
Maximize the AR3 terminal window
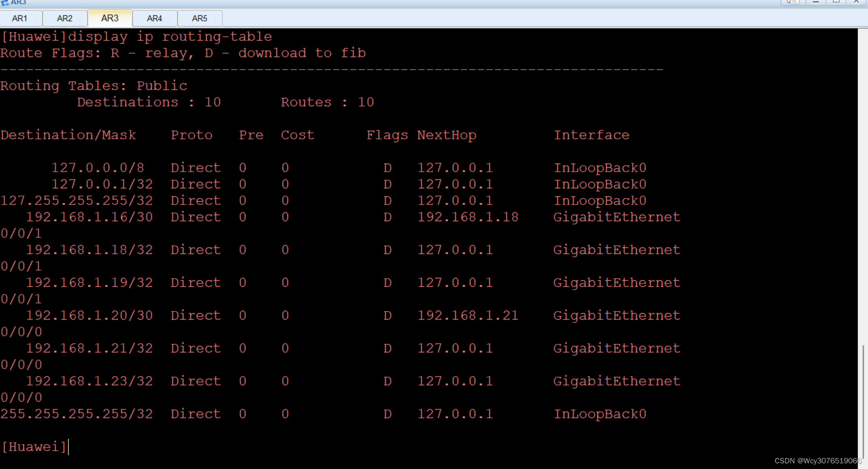click(836, 2)
